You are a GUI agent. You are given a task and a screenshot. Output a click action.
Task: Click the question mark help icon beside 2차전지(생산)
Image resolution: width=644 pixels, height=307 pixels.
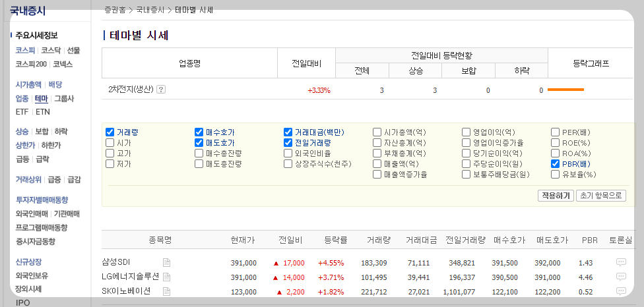click(162, 90)
